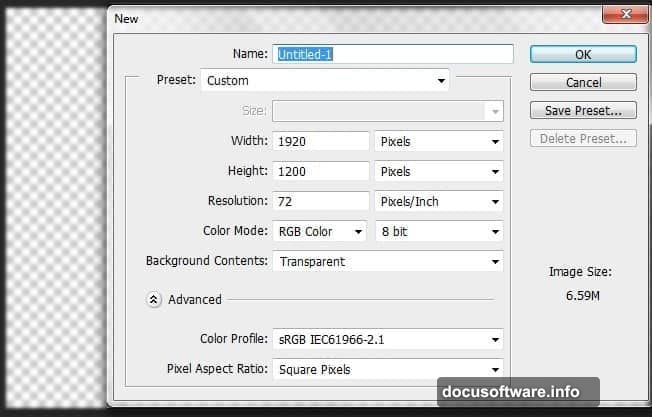Open the Color Profile sRGB dropdown
This screenshot has height=417, width=652.
click(388, 339)
